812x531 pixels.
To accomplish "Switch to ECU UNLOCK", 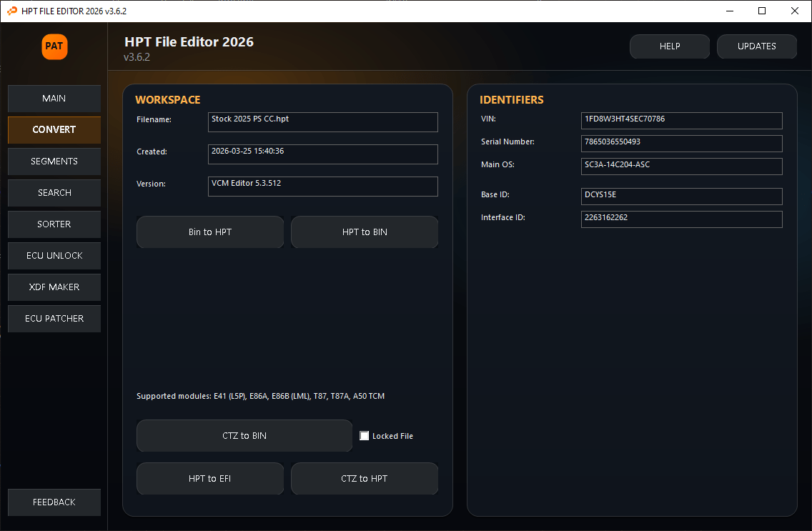I will 54,256.
